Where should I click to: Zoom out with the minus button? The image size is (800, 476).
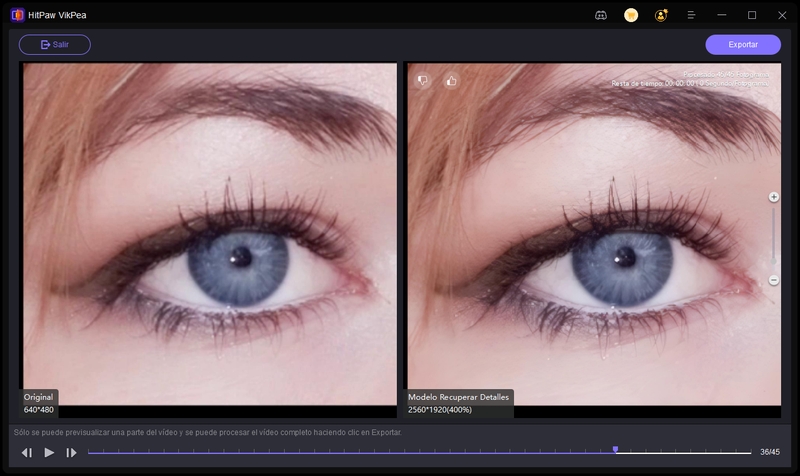pos(773,281)
